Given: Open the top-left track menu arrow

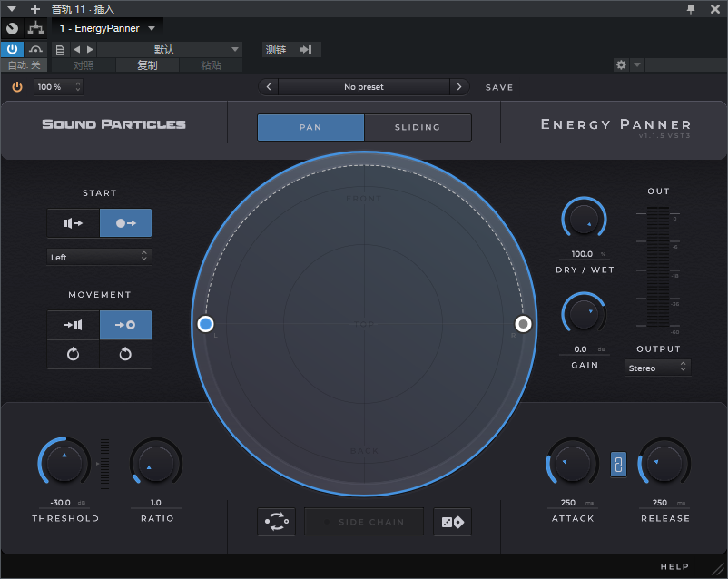Looking at the screenshot, I should point(12,9).
